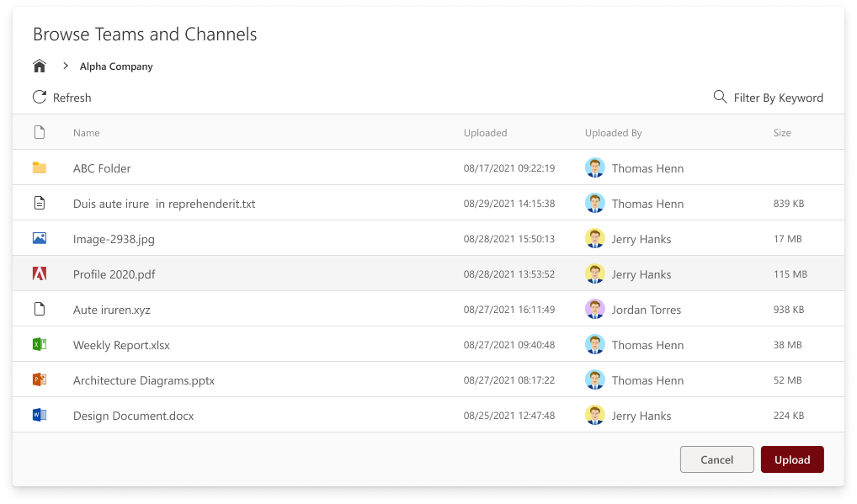Expand the breadcrumb chevron after Home
The image size is (857, 504).
(x=64, y=66)
